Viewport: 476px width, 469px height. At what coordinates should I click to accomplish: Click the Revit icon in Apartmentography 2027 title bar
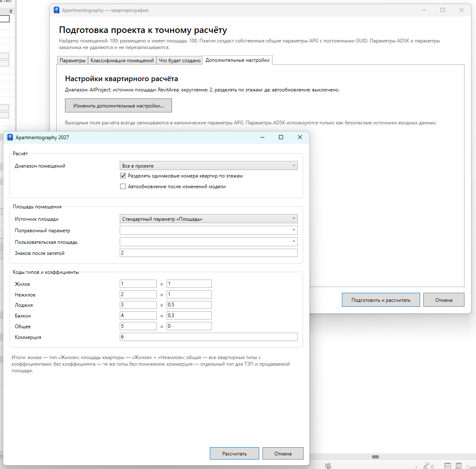click(10, 137)
